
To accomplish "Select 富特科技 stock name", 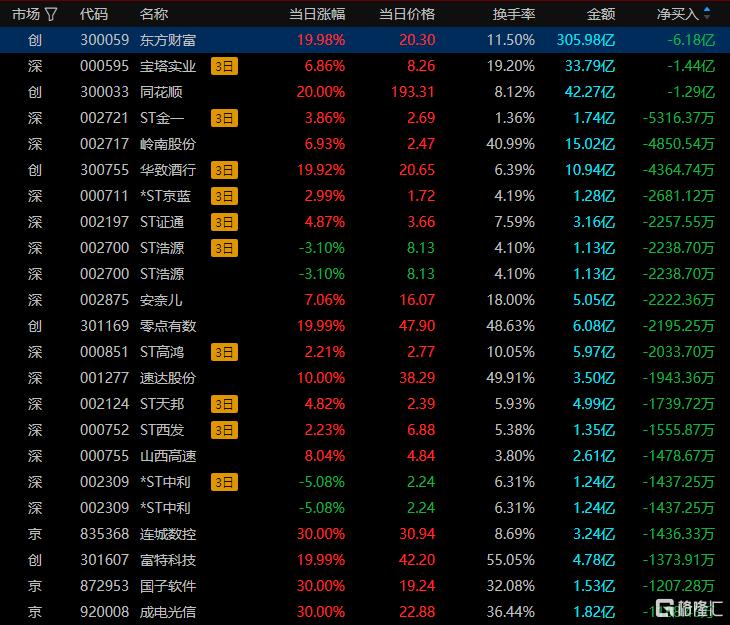I will (168, 560).
